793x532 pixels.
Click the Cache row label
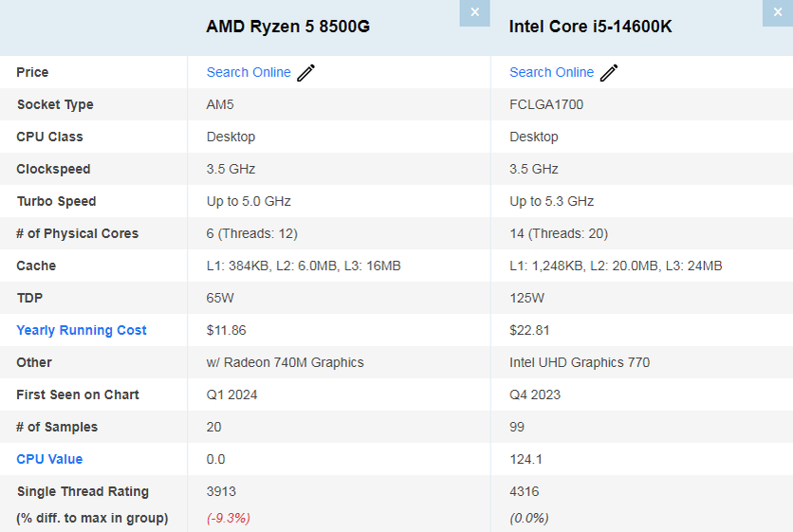[x=36, y=266]
